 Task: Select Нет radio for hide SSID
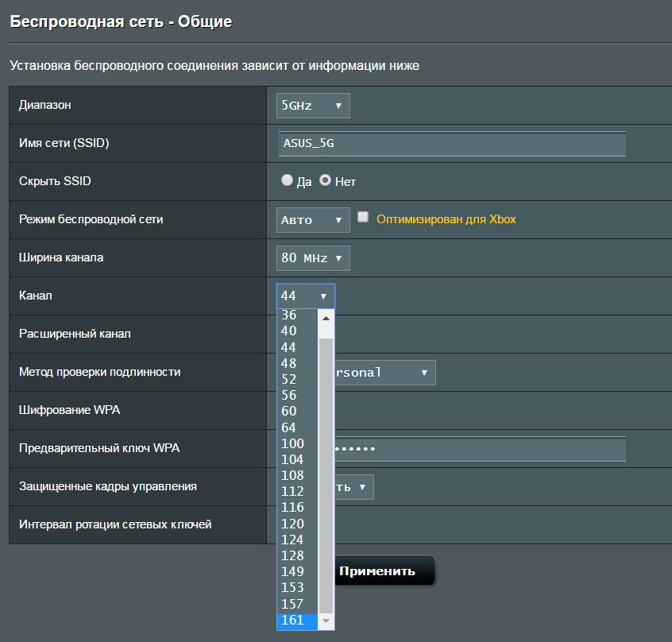click(x=325, y=181)
